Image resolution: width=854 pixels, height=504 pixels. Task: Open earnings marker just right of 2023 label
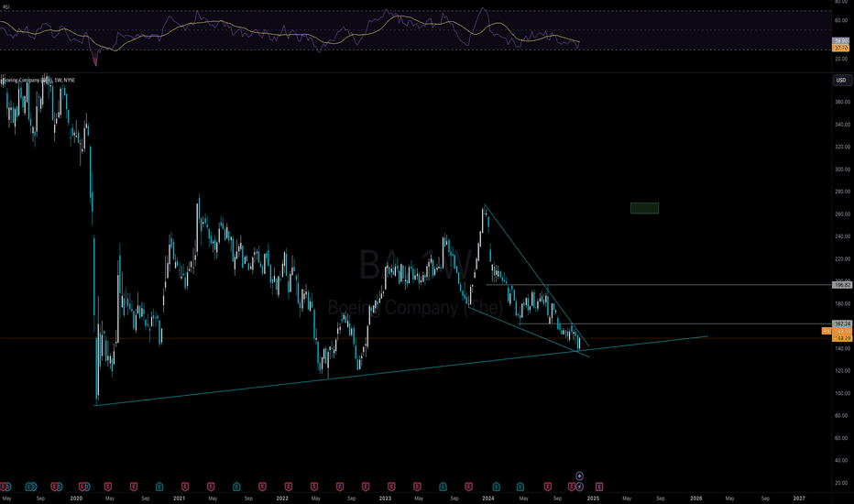(x=391, y=487)
